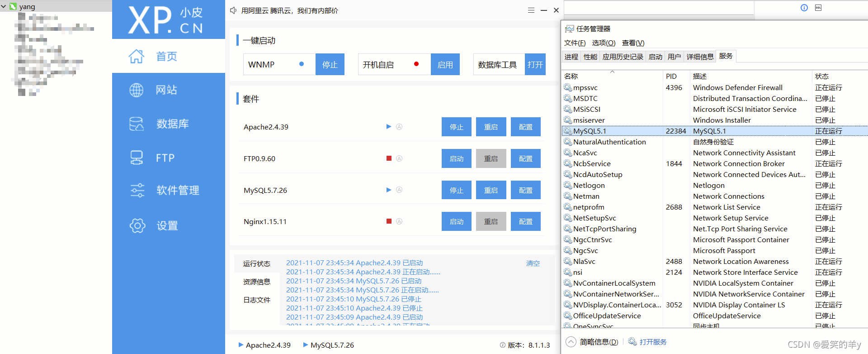Open the 数据库 database icon in sidebar
The width and height of the screenshot is (868, 354).
pos(137,124)
